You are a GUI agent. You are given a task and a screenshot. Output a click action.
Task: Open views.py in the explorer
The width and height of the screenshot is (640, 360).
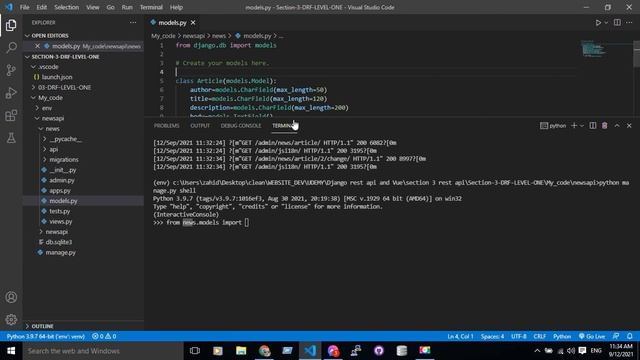click(60, 222)
